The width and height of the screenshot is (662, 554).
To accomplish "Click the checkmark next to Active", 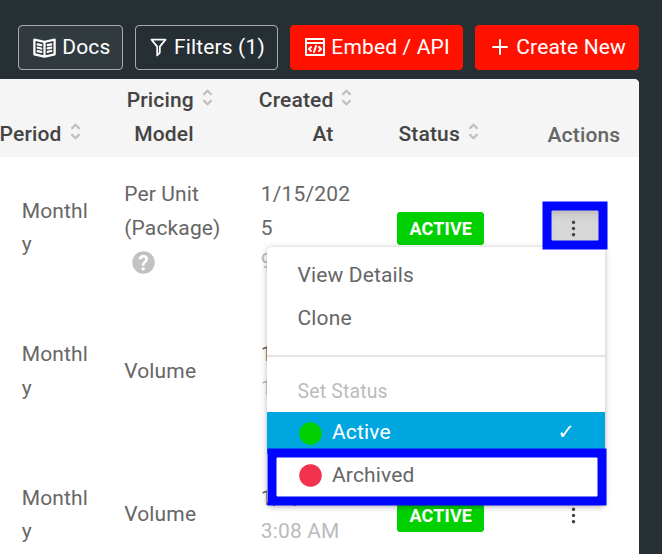I will point(566,432).
